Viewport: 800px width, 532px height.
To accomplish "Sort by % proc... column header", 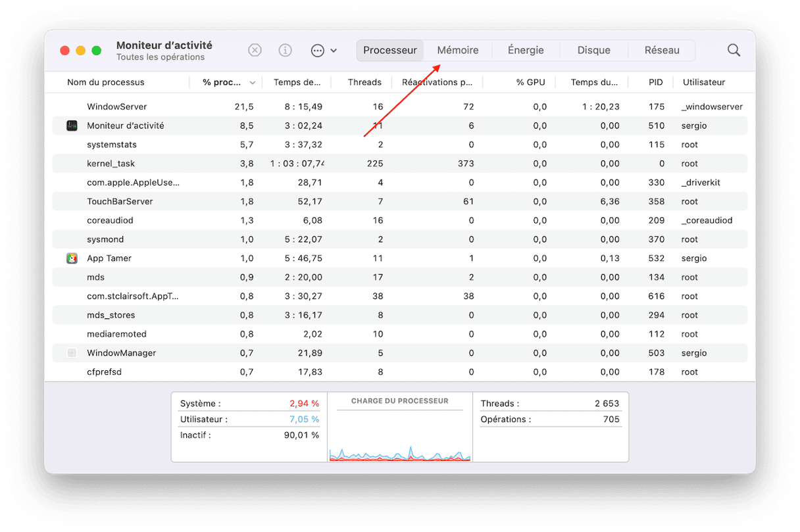I will click(222, 82).
